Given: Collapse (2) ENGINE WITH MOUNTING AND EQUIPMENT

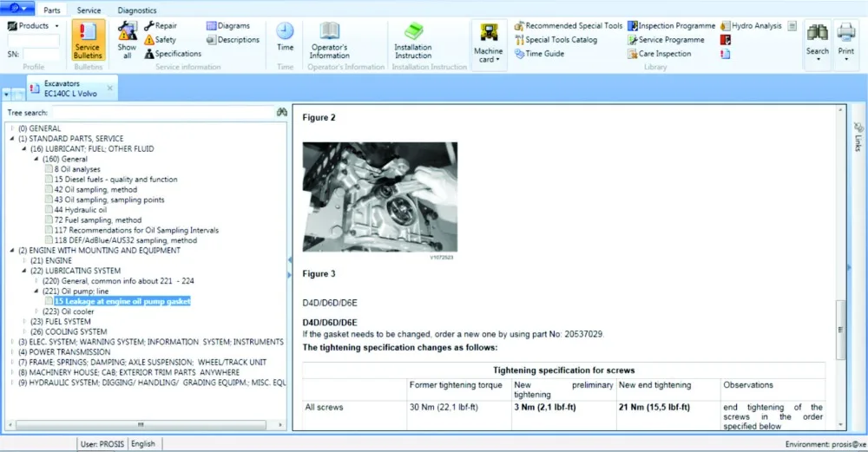Looking at the screenshot, I should point(12,250).
